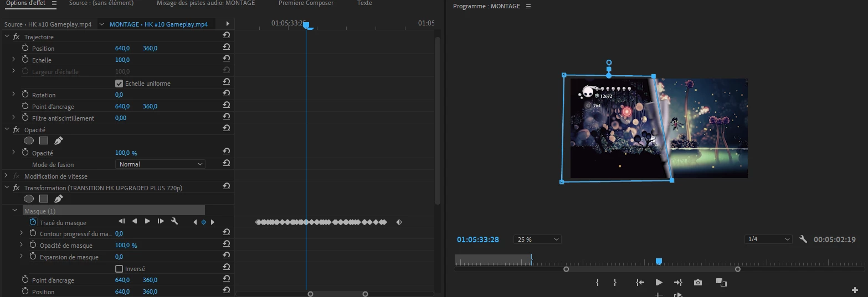868x297 pixels.
Task: Open Programme MONTAGE panel menu
Action: [x=528, y=6]
